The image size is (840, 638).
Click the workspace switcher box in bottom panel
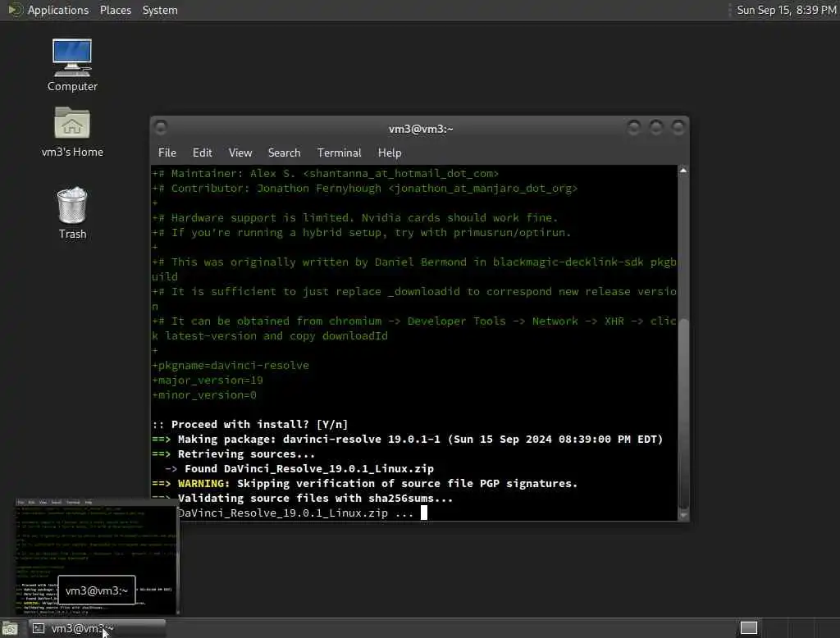coord(748,628)
